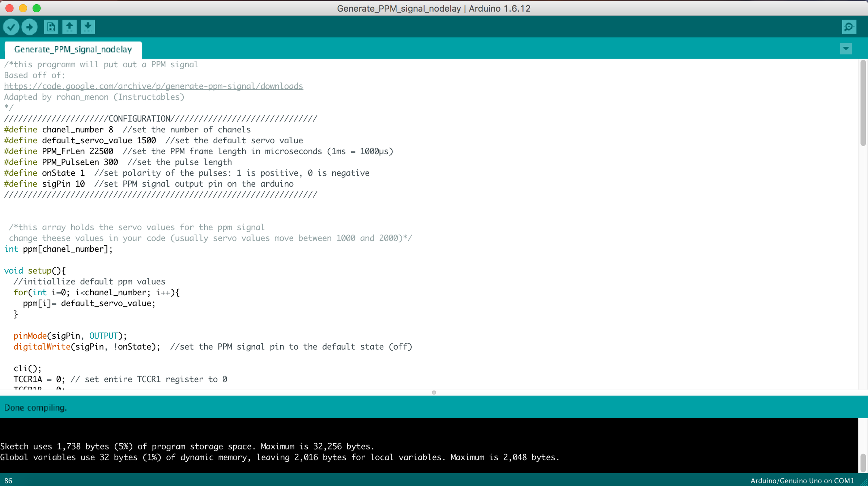
Task: Open the code.google.com archive link
Action: coord(153,86)
